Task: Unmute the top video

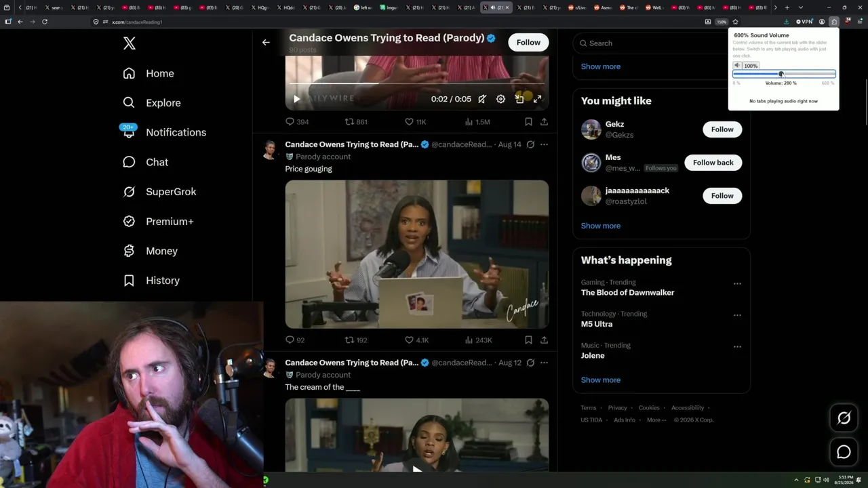Action: point(482,99)
